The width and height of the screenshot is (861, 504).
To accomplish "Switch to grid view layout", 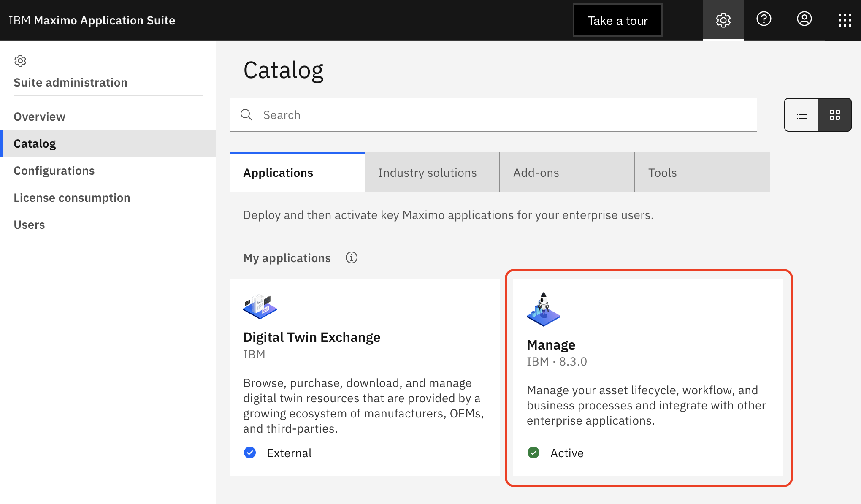I will [x=834, y=115].
